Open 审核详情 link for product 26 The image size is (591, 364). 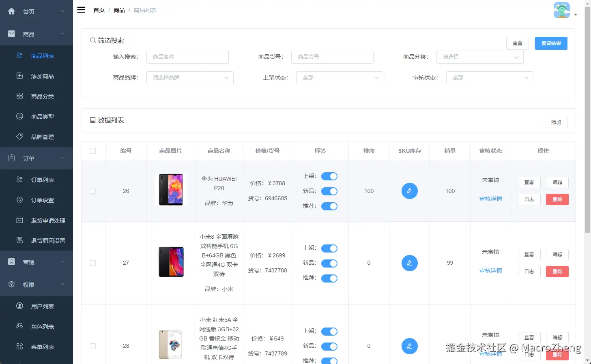tap(491, 199)
